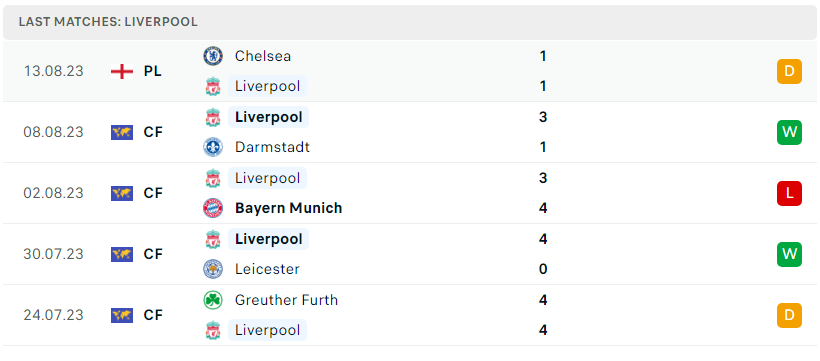The height and width of the screenshot is (361, 820).
Task: Open the Darmstadt team name link
Action: pyautogui.click(x=272, y=147)
